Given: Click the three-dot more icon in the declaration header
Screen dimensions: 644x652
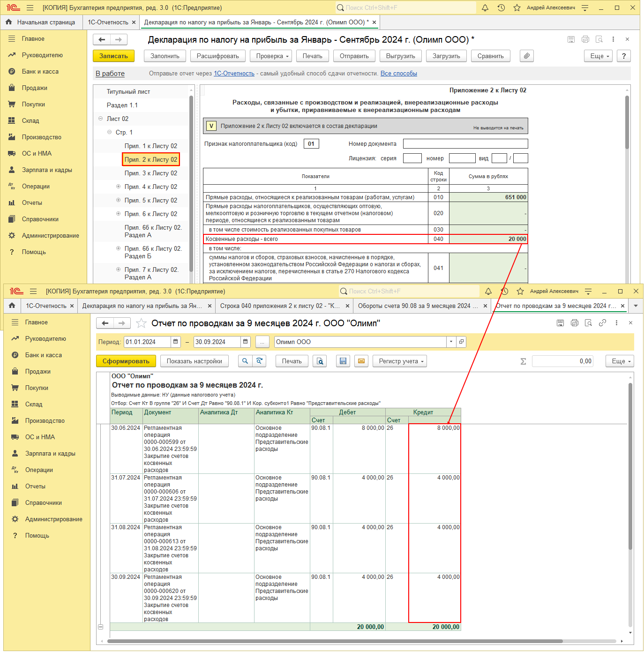Looking at the screenshot, I should coord(613,39).
